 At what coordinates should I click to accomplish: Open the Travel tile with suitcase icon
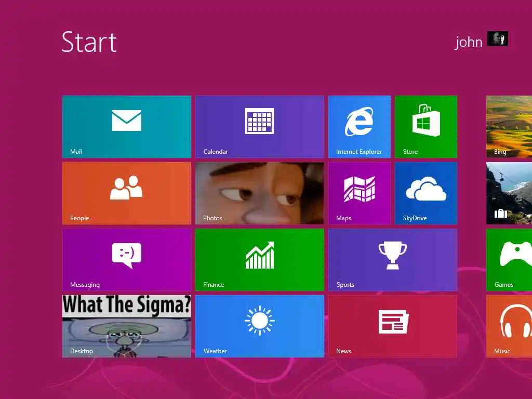point(509,193)
